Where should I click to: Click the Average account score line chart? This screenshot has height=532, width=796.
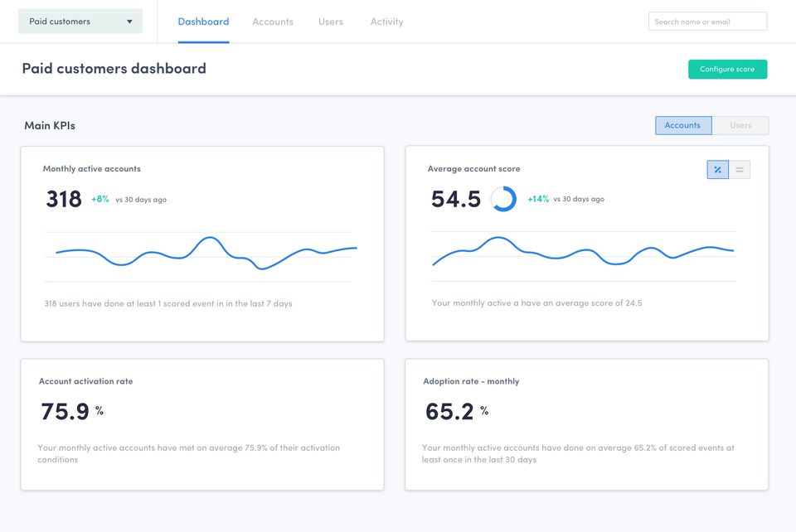(583, 252)
